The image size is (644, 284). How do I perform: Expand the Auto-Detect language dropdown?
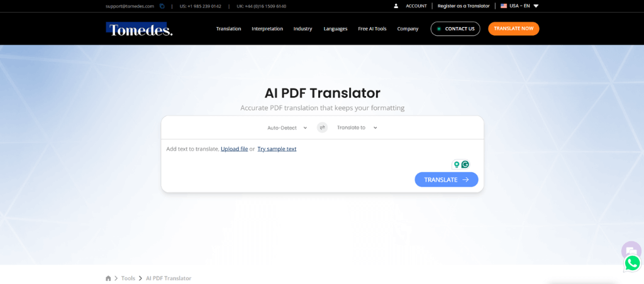[x=287, y=128]
